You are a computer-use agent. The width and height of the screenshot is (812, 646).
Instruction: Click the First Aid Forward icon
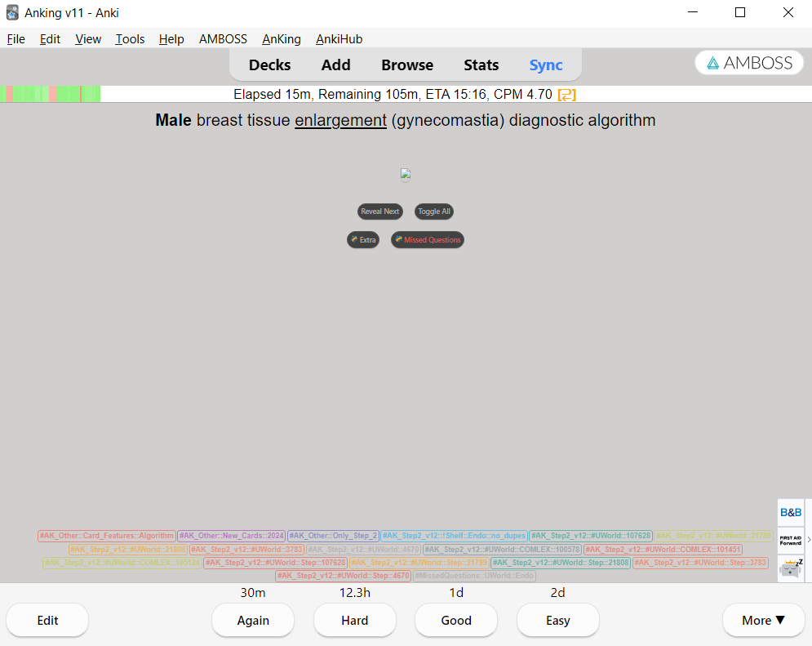(790, 540)
